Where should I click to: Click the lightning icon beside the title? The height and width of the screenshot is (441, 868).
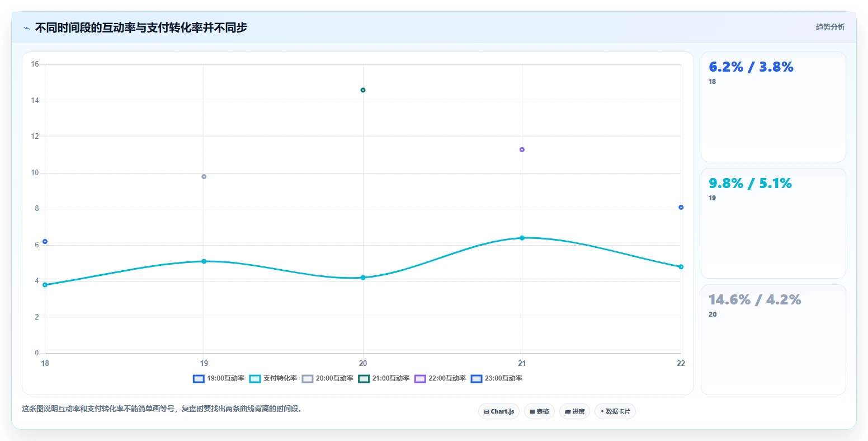[x=26, y=28]
